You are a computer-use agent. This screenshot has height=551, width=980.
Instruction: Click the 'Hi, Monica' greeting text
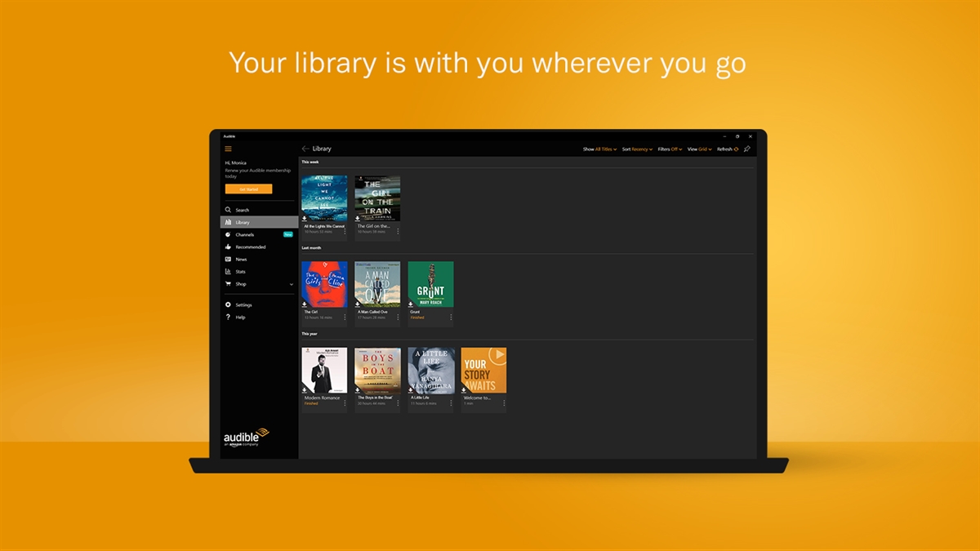(234, 163)
